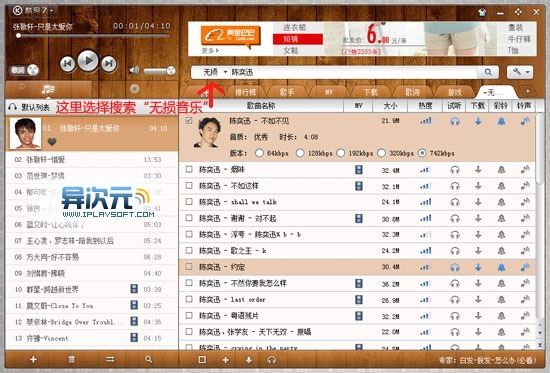Open the MV tab

click(329, 93)
